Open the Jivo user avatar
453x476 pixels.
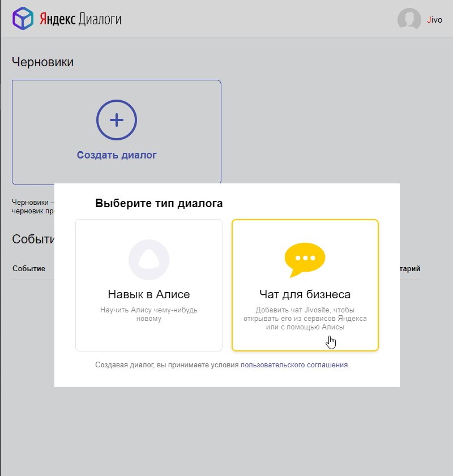409,19
